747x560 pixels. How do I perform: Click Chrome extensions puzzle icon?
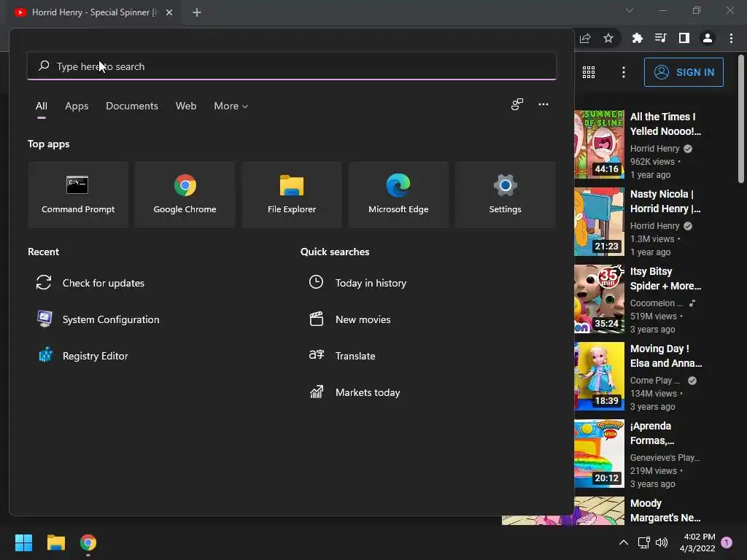tap(637, 38)
